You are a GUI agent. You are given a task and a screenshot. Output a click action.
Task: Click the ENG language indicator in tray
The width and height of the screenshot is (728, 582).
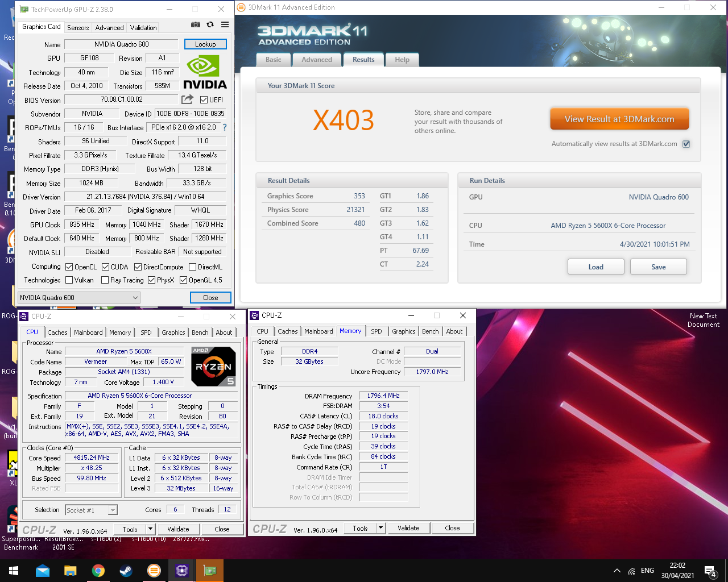(x=647, y=571)
